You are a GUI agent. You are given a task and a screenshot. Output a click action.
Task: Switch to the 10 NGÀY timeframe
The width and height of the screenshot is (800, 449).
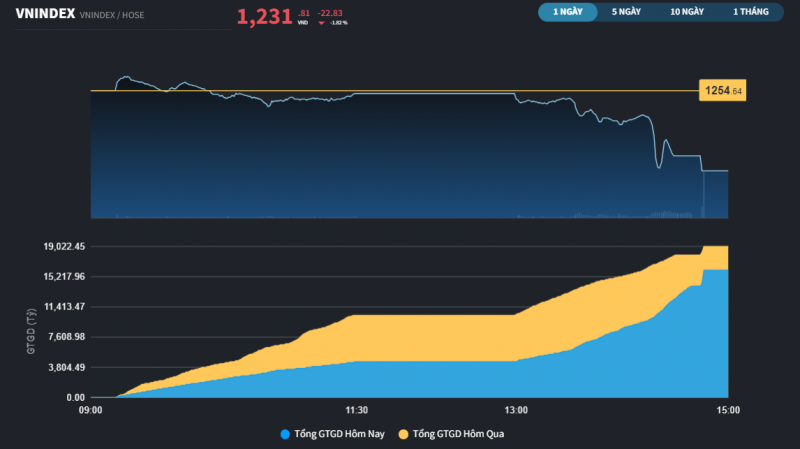[687, 12]
